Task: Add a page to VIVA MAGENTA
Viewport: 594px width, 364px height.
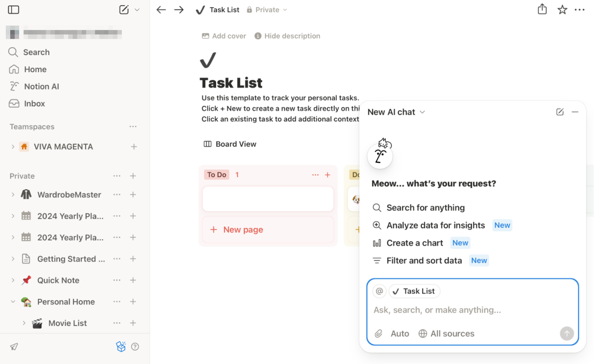Action: (x=134, y=147)
